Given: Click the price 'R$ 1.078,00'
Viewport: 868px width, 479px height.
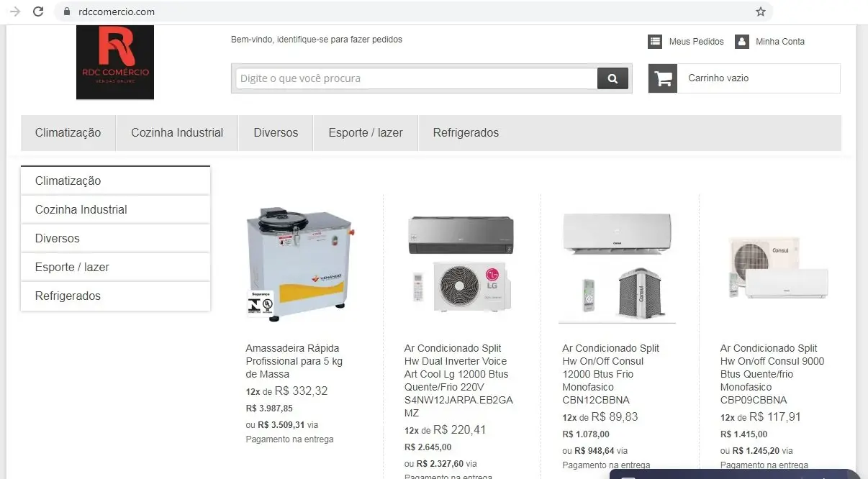Looking at the screenshot, I should (x=586, y=434).
